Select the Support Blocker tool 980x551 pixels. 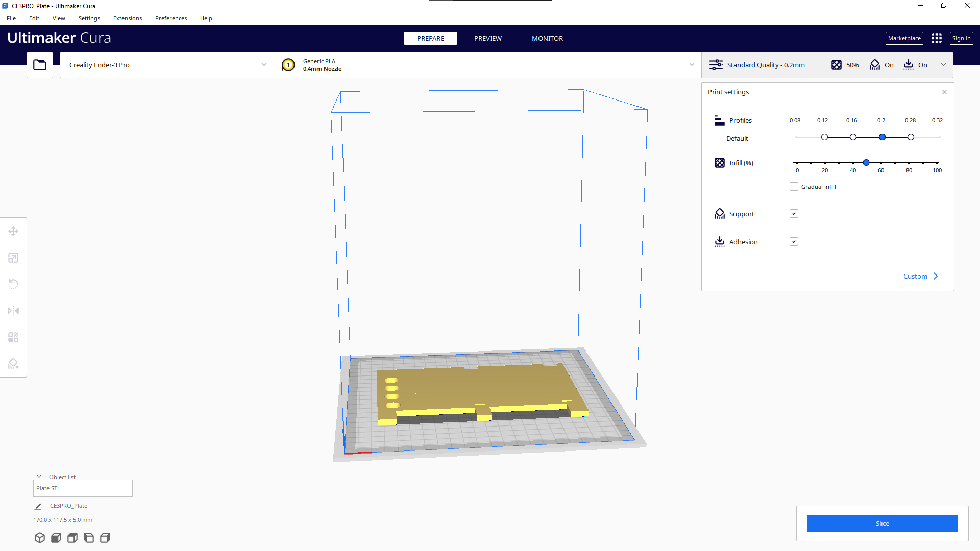click(13, 364)
